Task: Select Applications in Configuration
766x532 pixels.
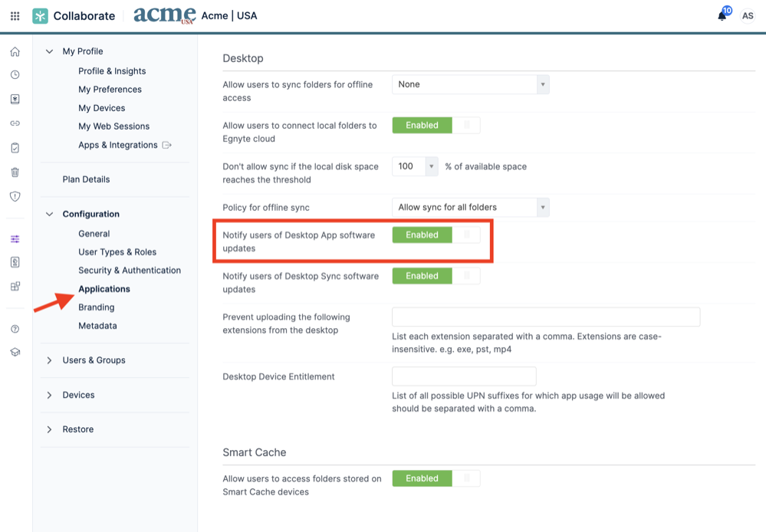Action: (x=104, y=289)
